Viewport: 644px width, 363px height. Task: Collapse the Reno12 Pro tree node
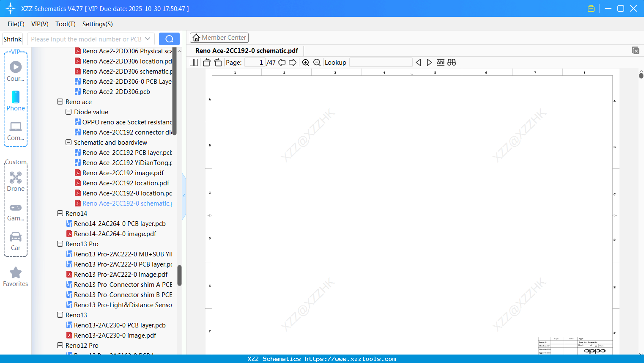coord(60,346)
